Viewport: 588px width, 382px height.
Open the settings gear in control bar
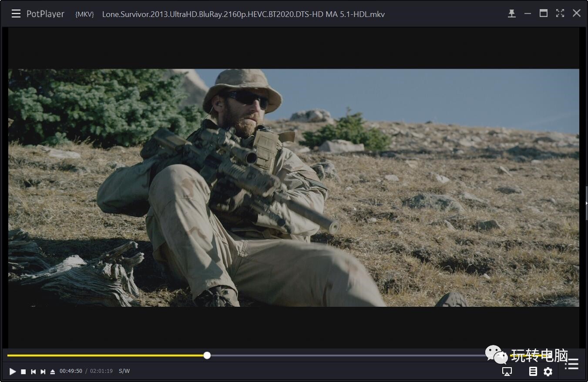tap(548, 372)
